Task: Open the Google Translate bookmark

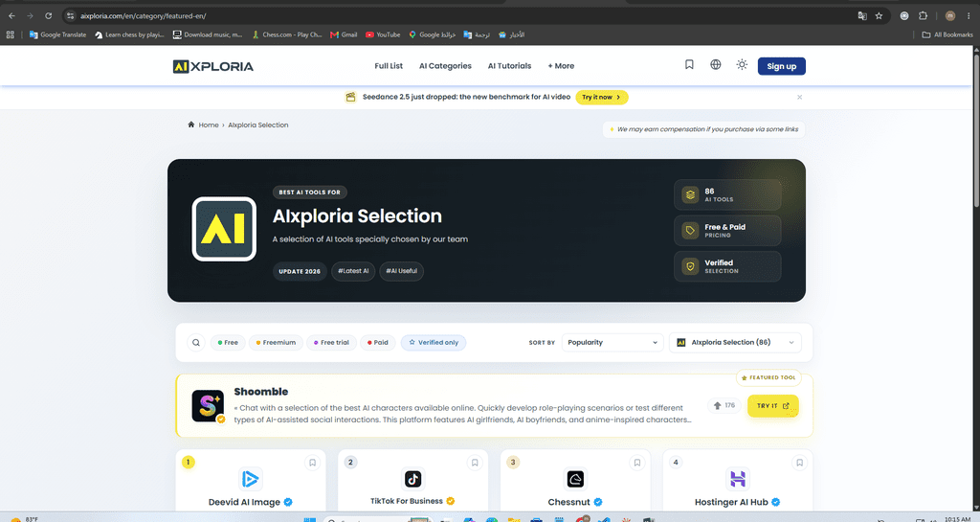Action: pyautogui.click(x=57, y=35)
